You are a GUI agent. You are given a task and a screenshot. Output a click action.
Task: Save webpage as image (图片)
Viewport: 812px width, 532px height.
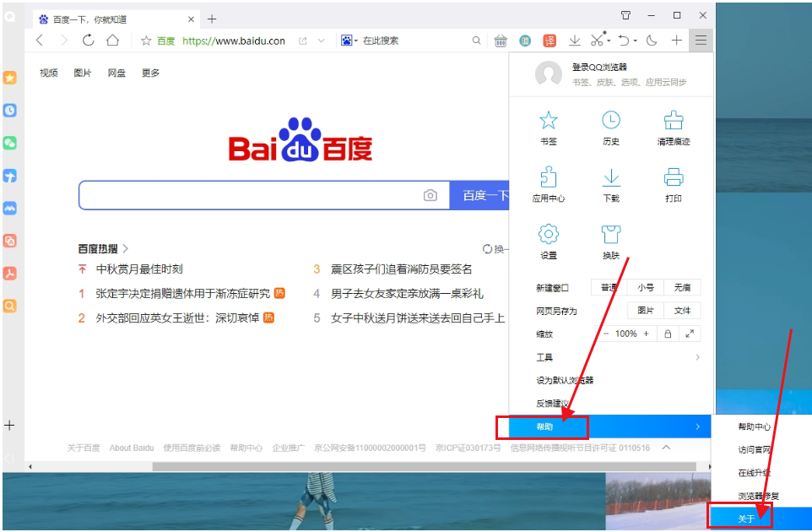click(x=645, y=310)
